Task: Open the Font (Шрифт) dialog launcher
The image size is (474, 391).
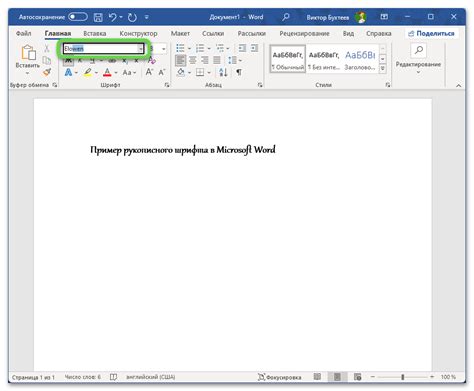Action: pos(167,85)
